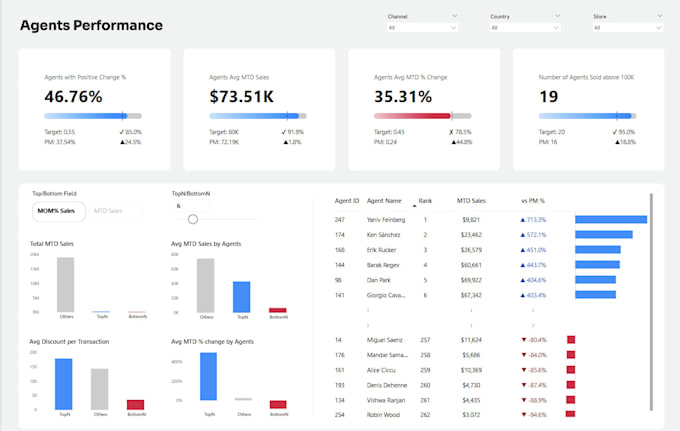This screenshot has height=431, width=680.
Task: Sort table by Rank column header
Action: [425, 201]
